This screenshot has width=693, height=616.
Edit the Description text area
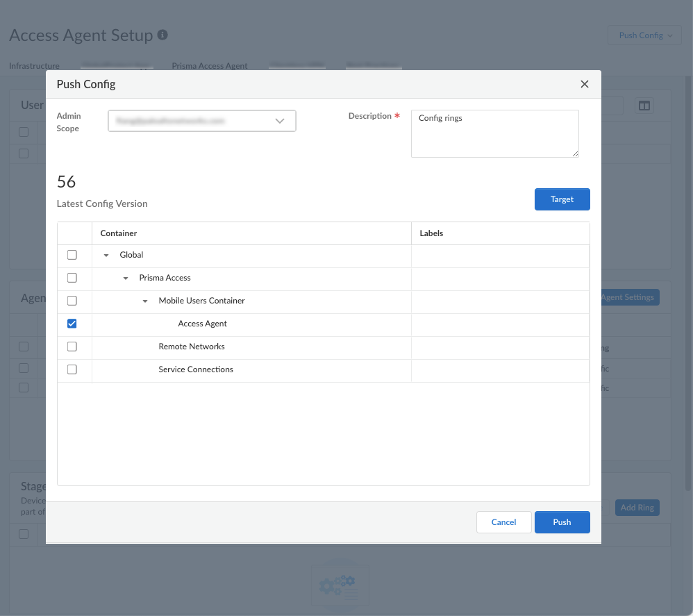tap(494, 133)
